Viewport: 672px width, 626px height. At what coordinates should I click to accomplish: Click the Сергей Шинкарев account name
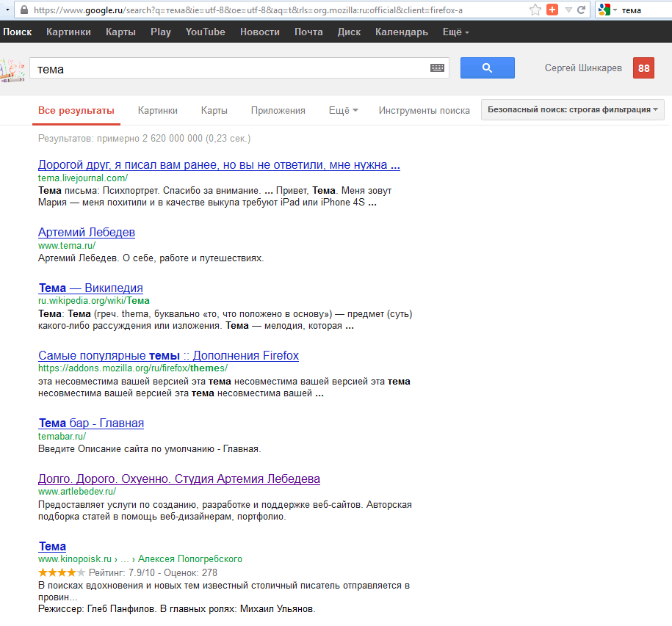pos(583,68)
